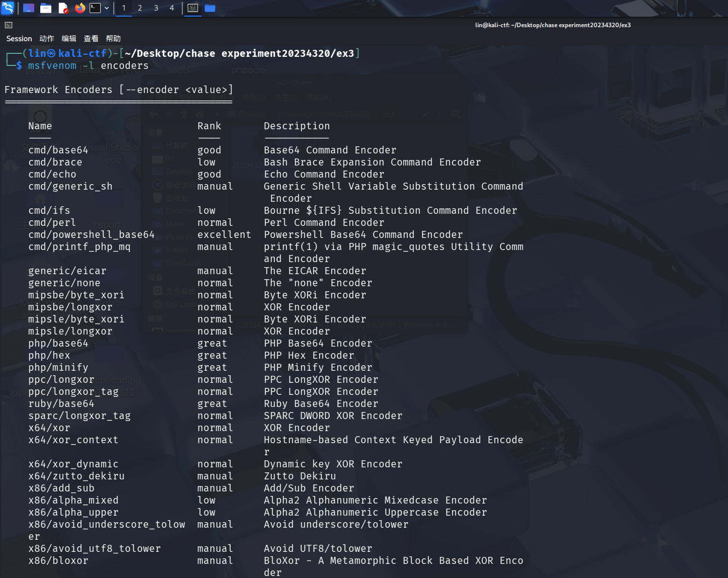This screenshot has height=578, width=728.
Task: Open the terminal emulator launcher icon
Action: pos(95,8)
